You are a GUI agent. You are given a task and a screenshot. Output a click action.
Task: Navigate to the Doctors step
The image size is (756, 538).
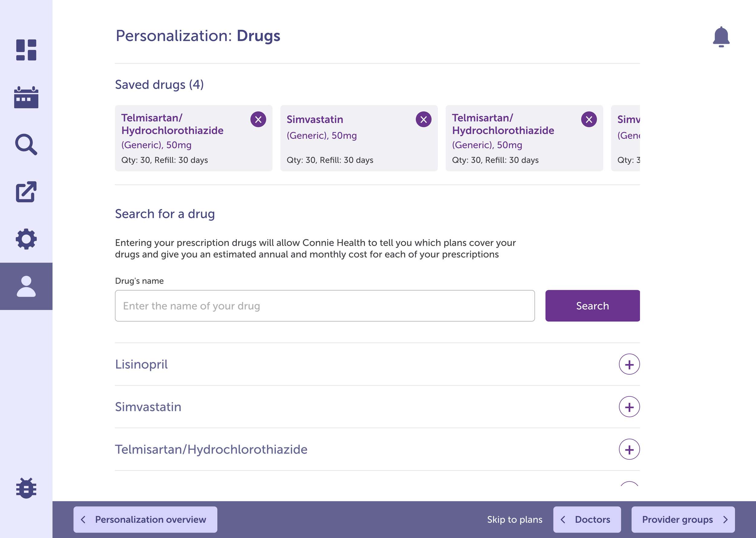click(587, 520)
